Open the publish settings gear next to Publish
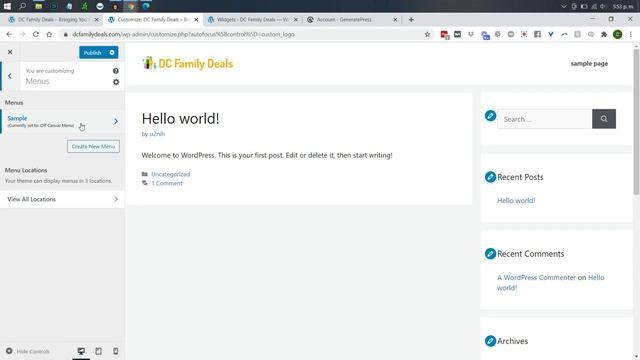 tap(112, 53)
